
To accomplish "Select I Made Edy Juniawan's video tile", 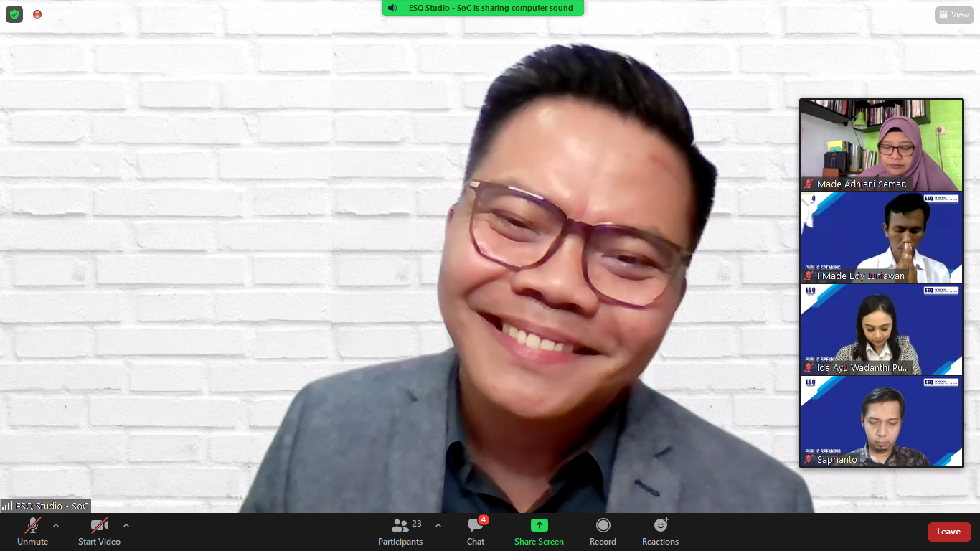I will pos(881,237).
